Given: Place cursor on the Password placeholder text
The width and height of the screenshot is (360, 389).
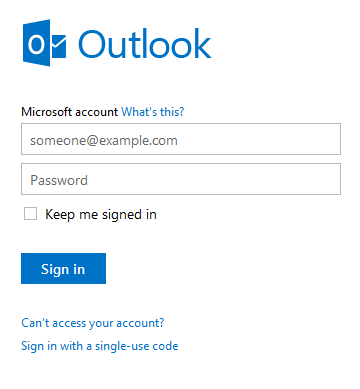Looking at the screenshot, I should coord(59,180).
